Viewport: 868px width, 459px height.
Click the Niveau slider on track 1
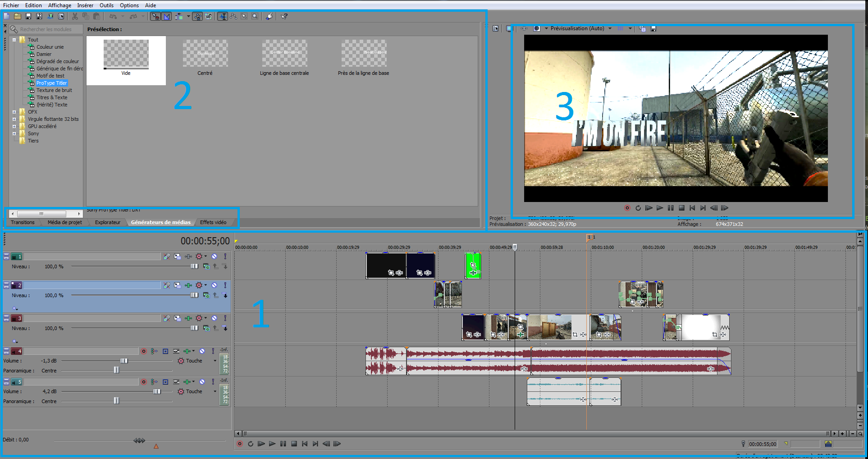[x=194, y=266]
